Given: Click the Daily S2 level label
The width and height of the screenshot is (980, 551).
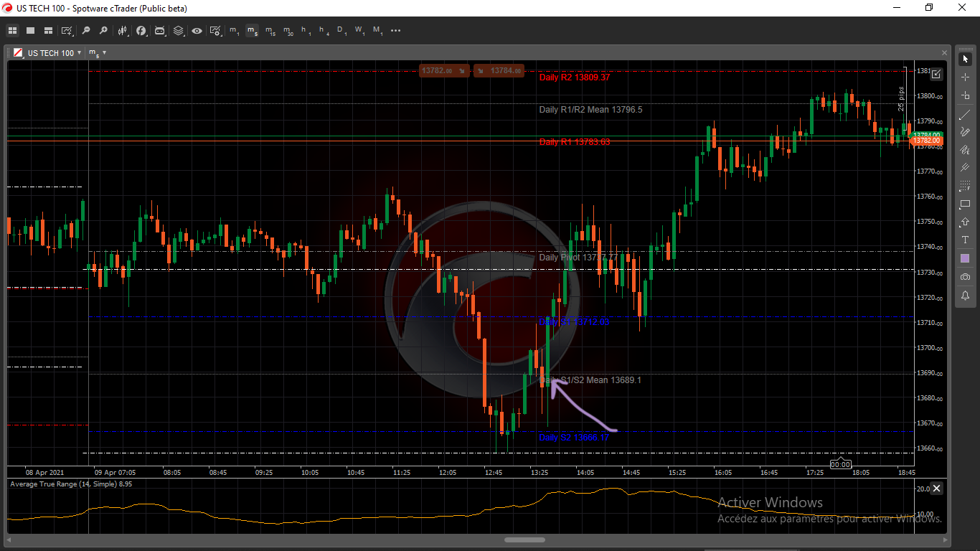Looking at the screenshot, I should tap(574, 437).
